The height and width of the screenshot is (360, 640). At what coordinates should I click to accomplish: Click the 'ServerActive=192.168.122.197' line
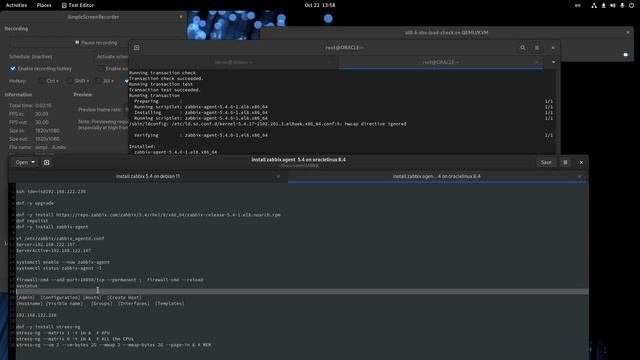(x=54, y=250)
